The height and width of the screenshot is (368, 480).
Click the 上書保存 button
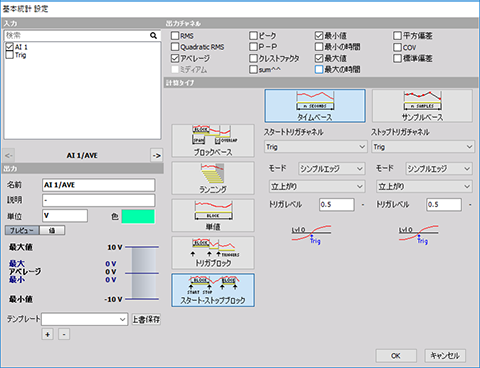[146, 319]
